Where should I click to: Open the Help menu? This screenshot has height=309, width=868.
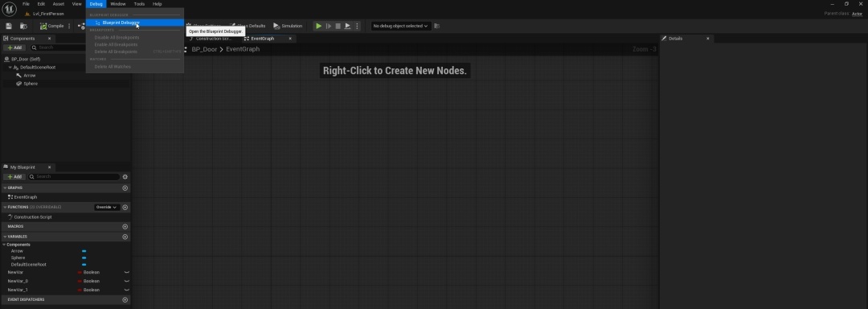[158, 4]
